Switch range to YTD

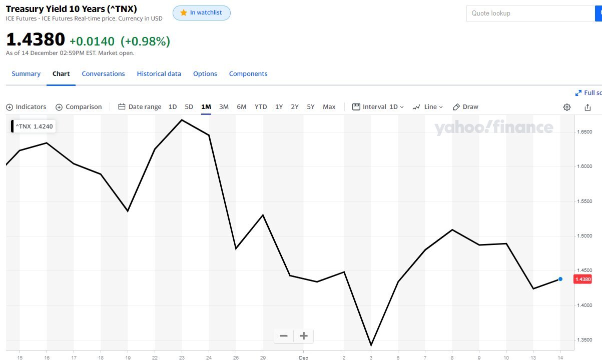point(261,107)
